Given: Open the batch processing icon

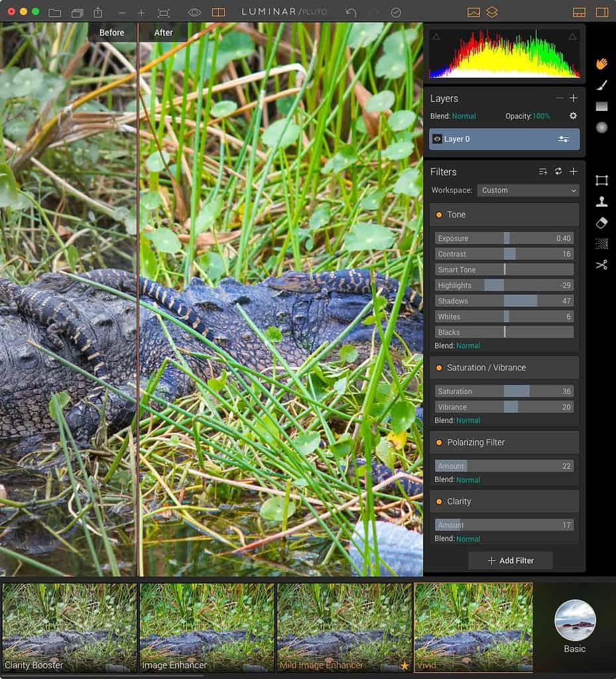Looking at the screenshot, I should point(77,13).
